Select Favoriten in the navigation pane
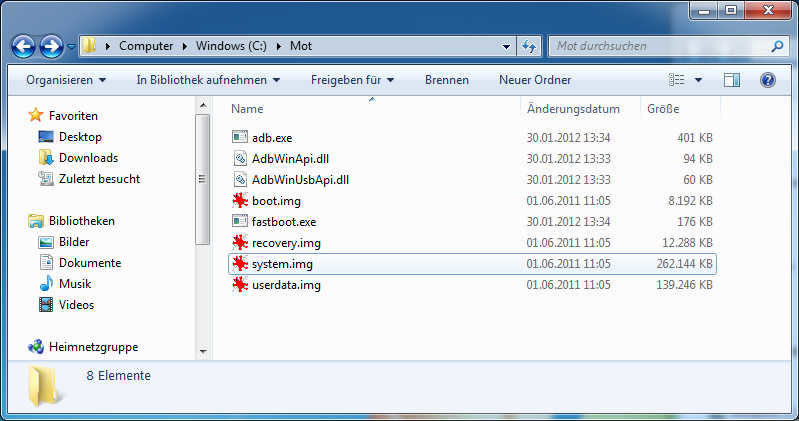 (x=73, y=116)
